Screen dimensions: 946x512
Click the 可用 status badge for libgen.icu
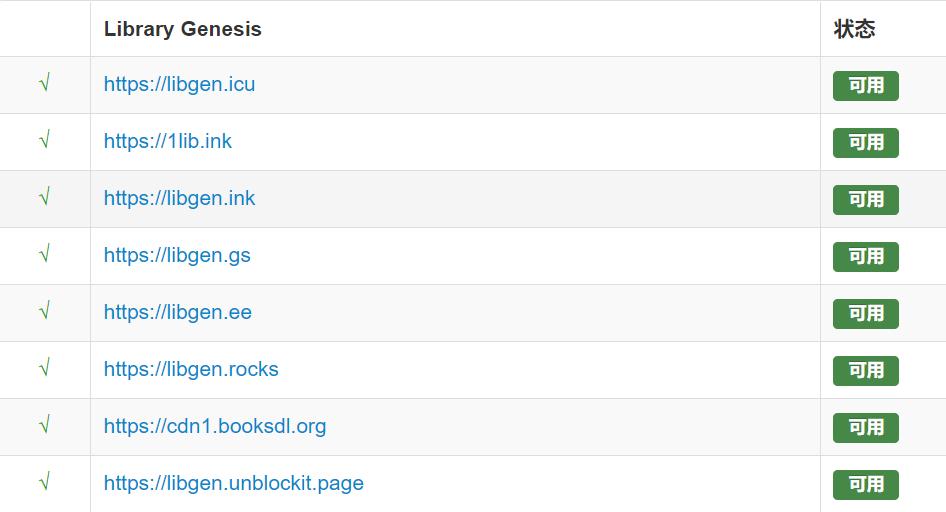[x=865, y=86]
